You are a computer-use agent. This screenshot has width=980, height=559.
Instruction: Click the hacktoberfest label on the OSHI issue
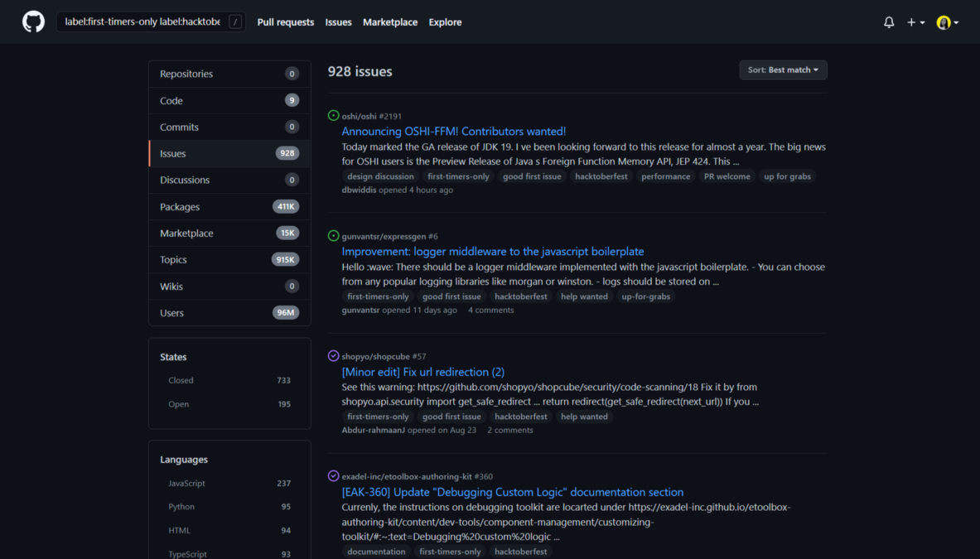pyautogui.click(x=601, y=176)
